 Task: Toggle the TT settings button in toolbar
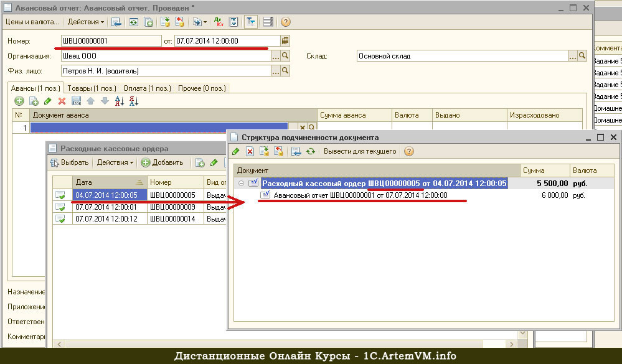pyautogui.click(x=250, y=22)
